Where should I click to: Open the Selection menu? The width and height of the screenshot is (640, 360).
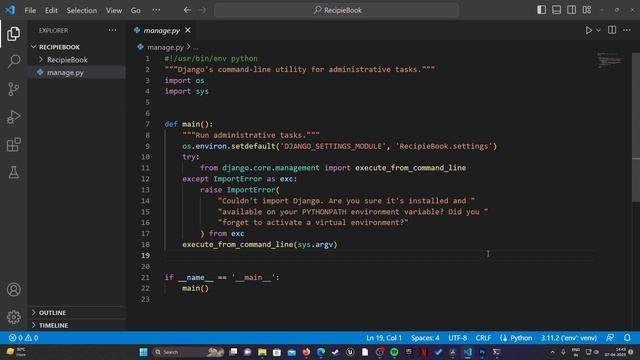point(82,10)
